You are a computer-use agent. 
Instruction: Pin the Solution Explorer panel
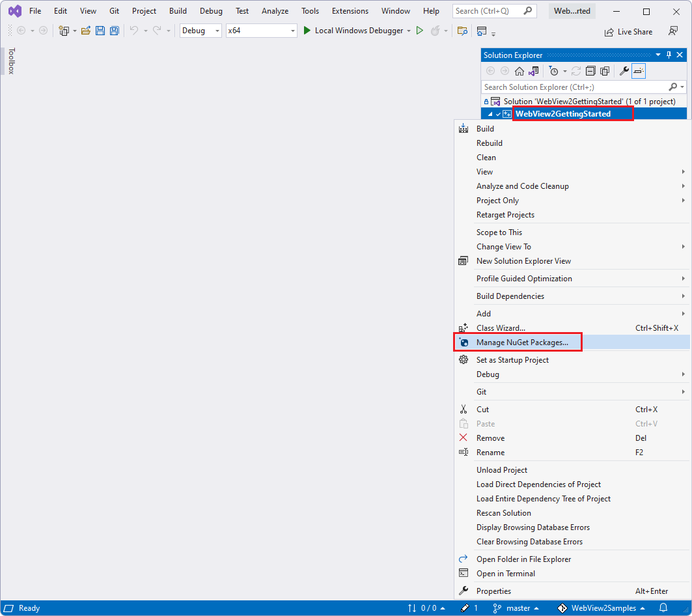[669, 55]
